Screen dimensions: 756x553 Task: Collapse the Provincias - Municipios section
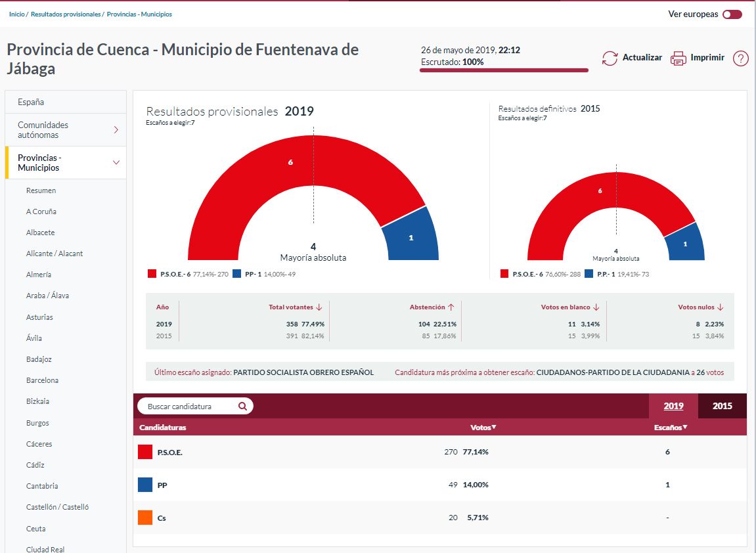[116, 163]
